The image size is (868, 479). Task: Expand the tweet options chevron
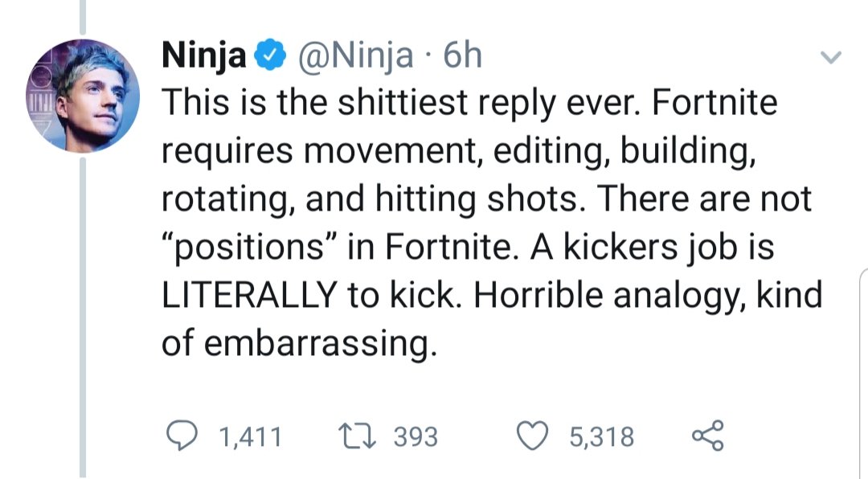click(830, 56)
